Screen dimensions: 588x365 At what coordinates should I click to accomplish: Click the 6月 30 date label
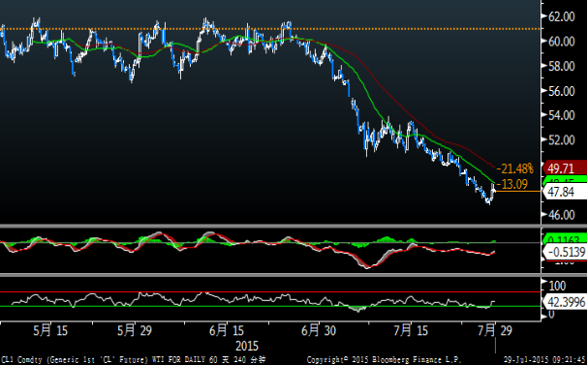click(x=319, y=330)
